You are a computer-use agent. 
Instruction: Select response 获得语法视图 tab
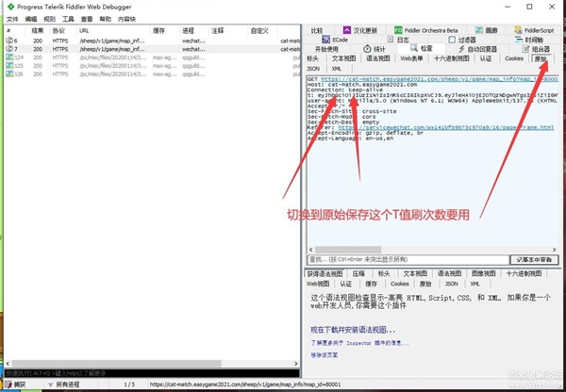pyautogui.click(x=325, y=273)
